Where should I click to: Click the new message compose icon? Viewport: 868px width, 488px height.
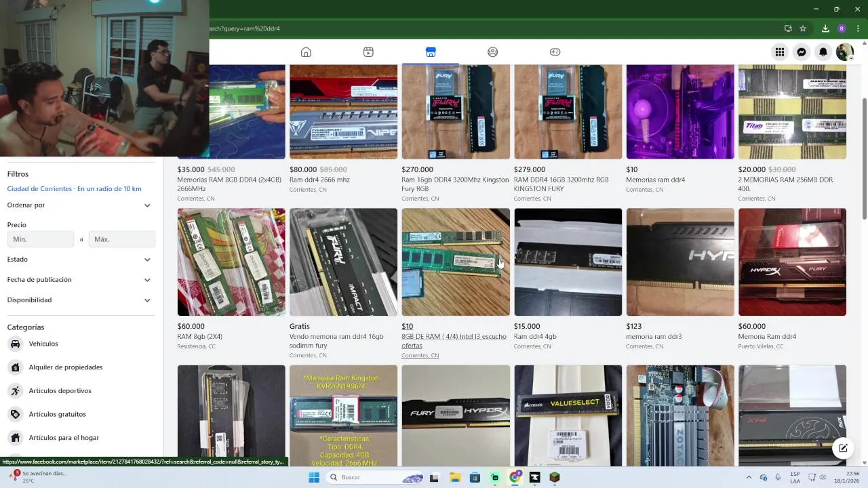(x=843, y=448)
